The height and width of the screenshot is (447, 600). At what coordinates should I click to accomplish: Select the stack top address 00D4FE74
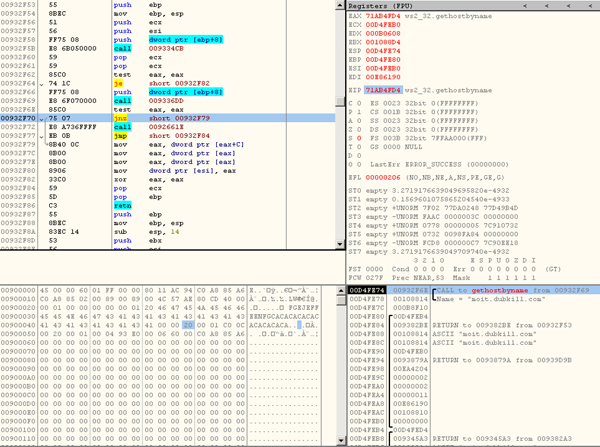tap(366, 289)
